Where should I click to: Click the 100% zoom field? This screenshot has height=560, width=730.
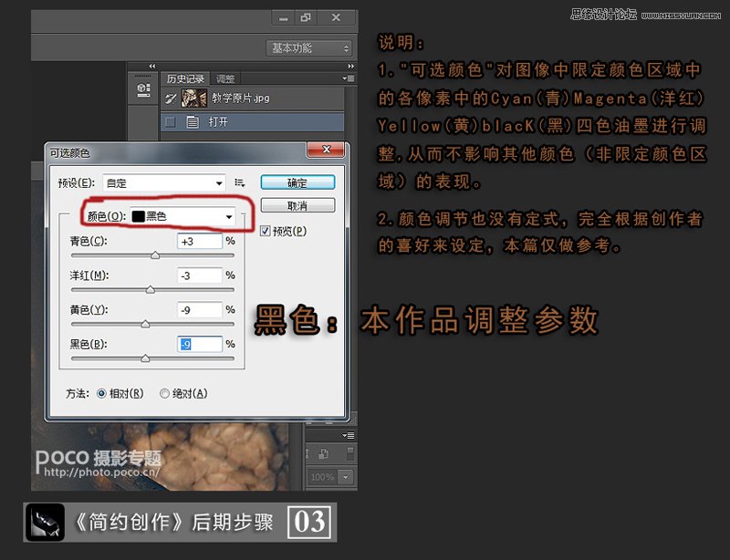point(323,477)
